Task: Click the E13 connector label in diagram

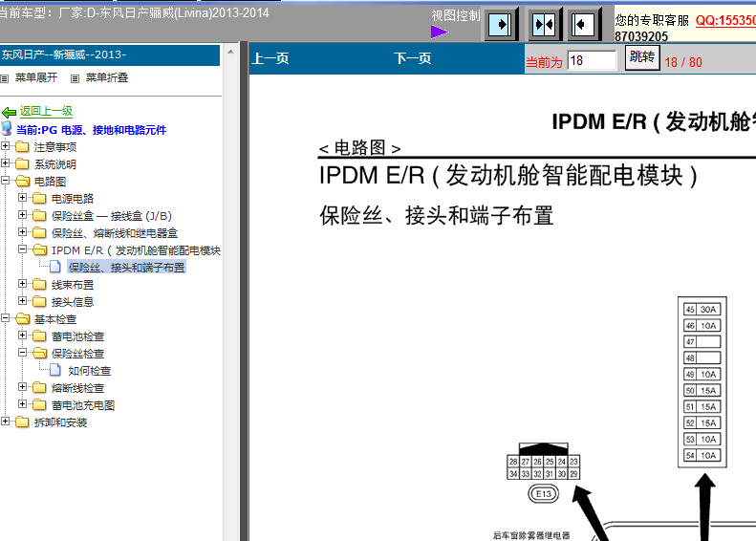Action: pyautogui.click(x=544, y=494)
